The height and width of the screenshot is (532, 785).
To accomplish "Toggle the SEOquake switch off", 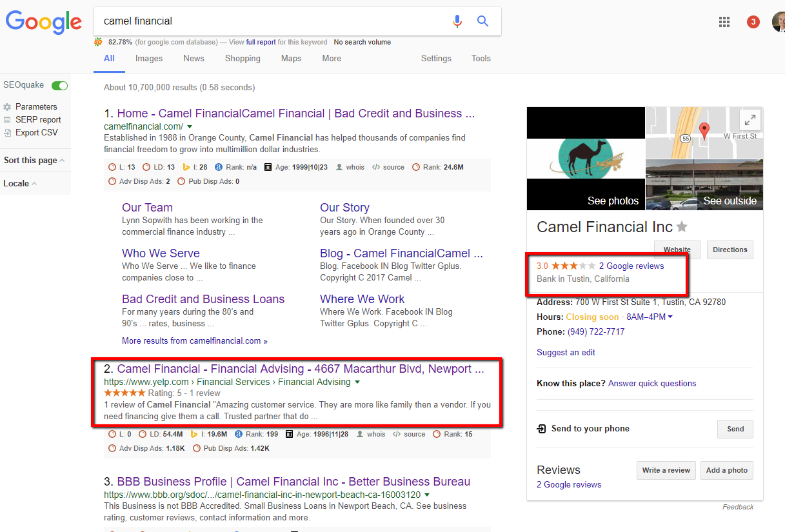I will coord(59,85).
